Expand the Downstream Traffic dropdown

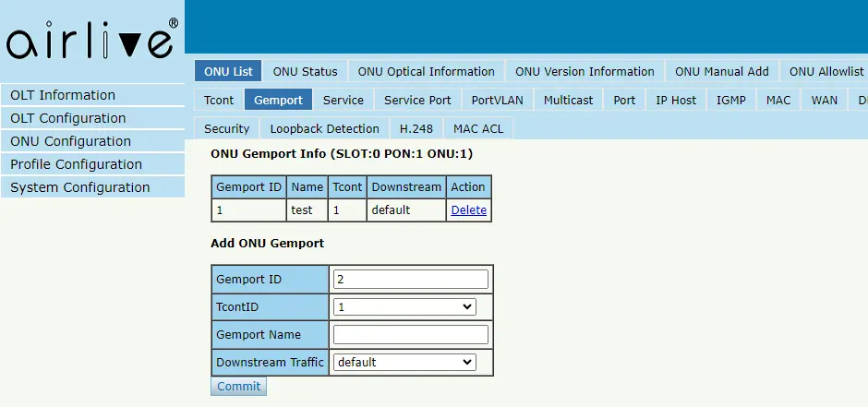coord(404,362)
